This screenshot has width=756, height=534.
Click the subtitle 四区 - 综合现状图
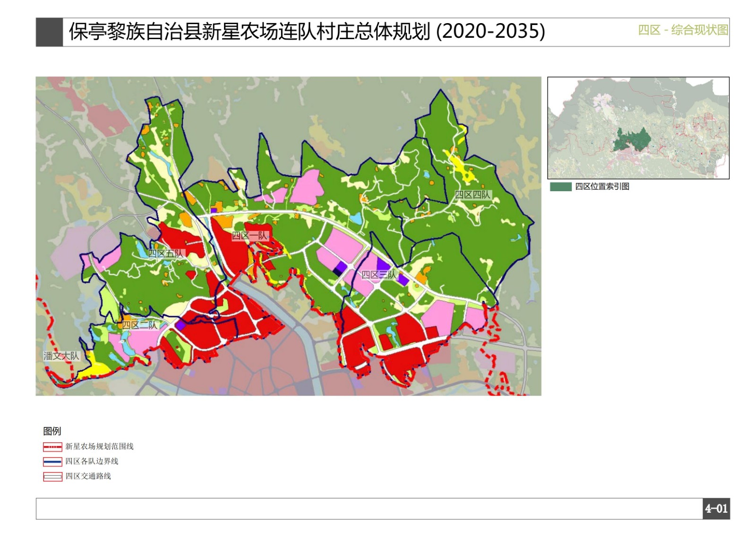[x=683, y=30]
